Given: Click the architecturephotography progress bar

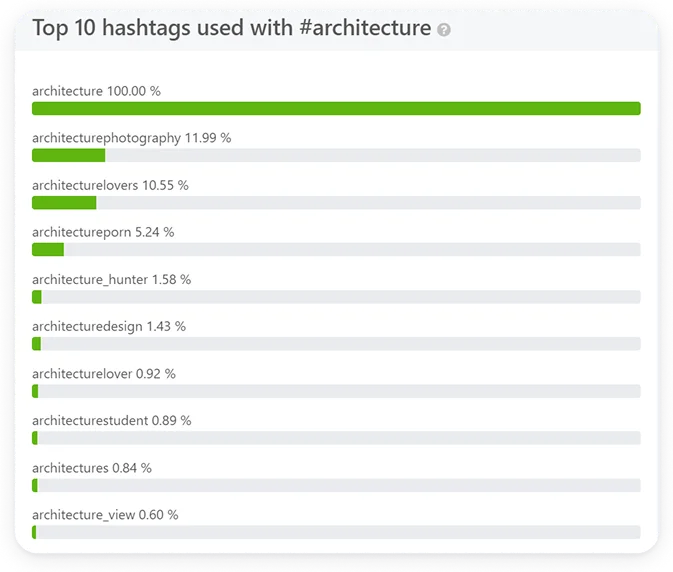Looking at the screenshot, I should click(x=336, y=155).
